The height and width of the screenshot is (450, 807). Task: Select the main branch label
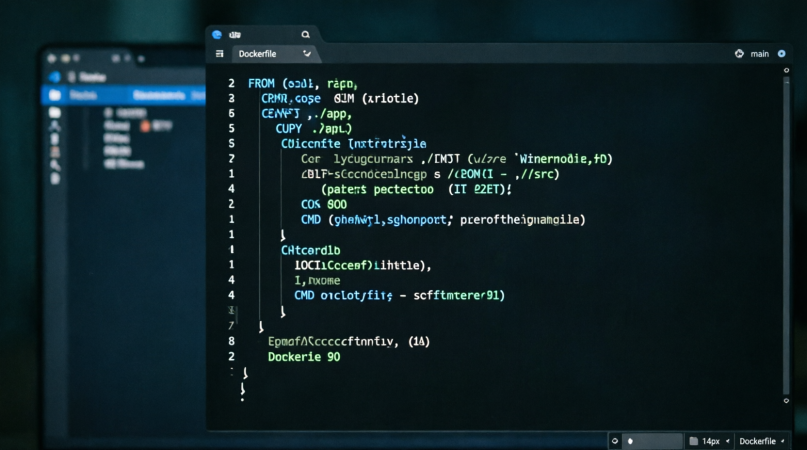(760, 54)
